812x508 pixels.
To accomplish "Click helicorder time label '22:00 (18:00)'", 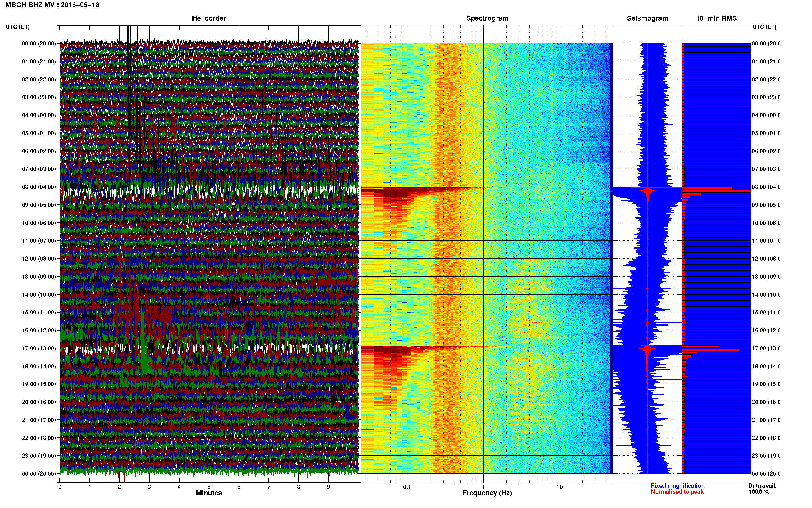I will [39, 438].
